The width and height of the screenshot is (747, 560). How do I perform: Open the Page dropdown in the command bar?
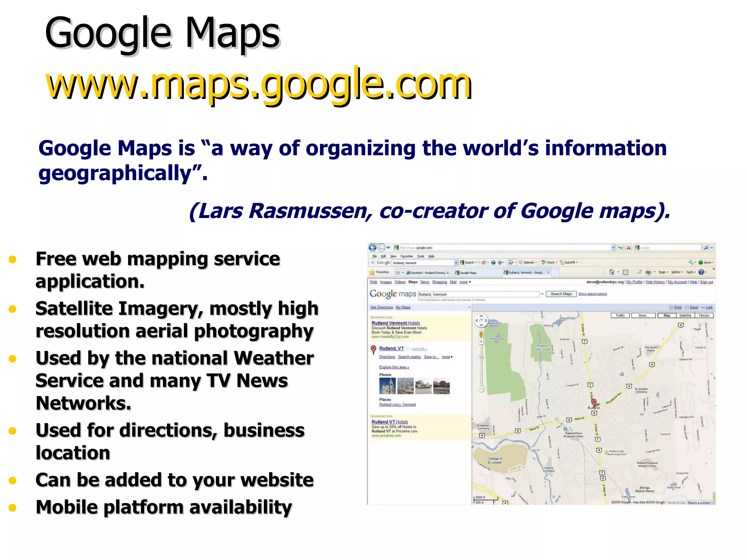pos(663,272)
